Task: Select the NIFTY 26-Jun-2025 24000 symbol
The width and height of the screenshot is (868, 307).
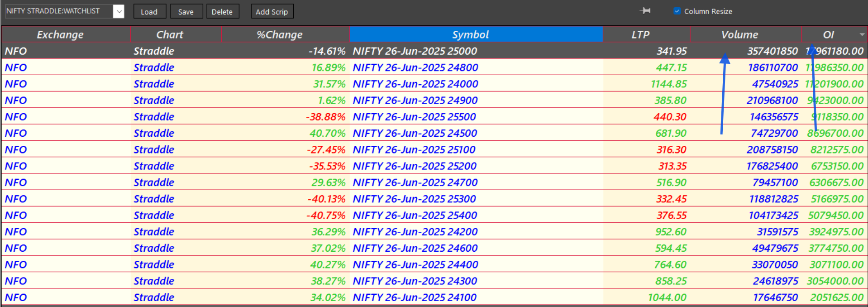Action: (415, 84)
